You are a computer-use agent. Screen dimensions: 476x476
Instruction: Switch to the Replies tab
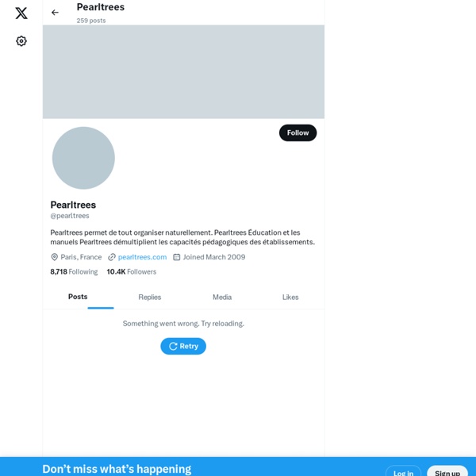click(x=150, y=297)
